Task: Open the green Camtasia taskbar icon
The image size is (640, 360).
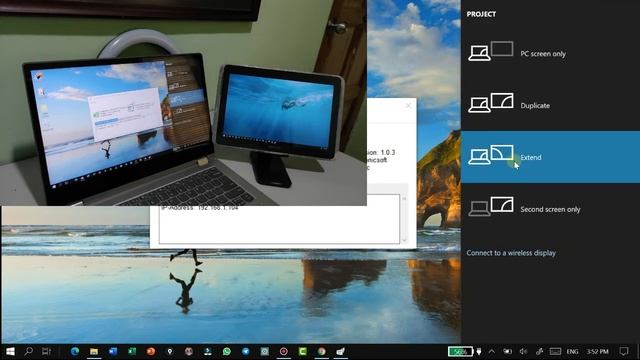Action: 302,351
